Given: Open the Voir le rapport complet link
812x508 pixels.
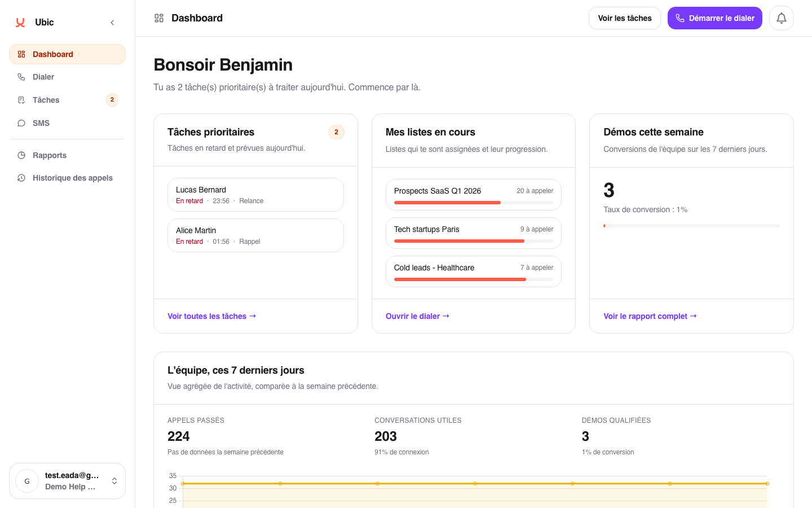Looking at the screenshot, I should click(650, 316).
